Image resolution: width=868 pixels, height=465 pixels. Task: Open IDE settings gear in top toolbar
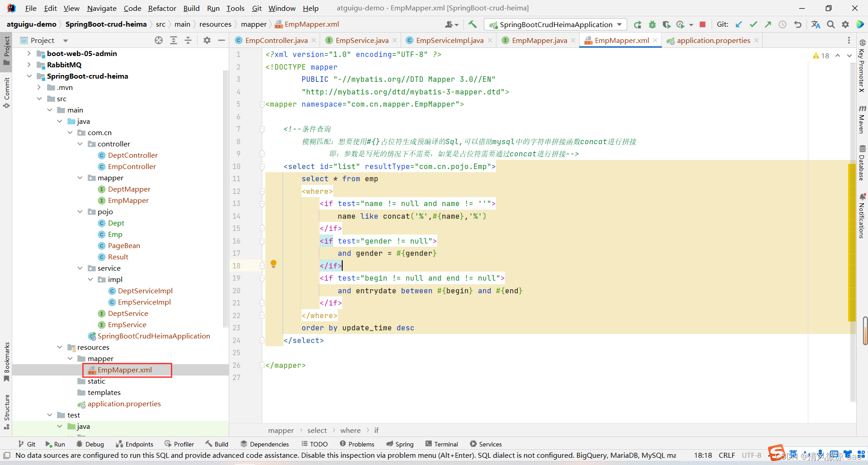[x=845, y=24]
